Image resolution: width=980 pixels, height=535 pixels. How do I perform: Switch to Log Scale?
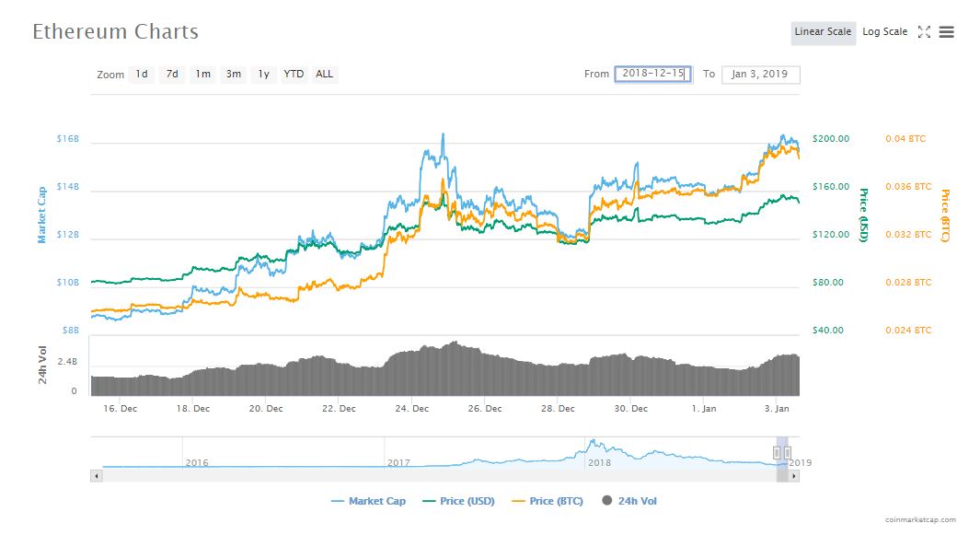pyautogui.click(x=884, y=32)
